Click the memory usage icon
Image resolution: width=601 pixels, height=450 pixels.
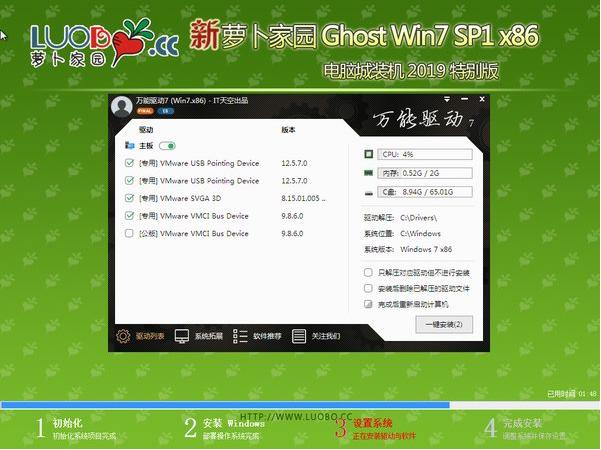tap(368, 173)
